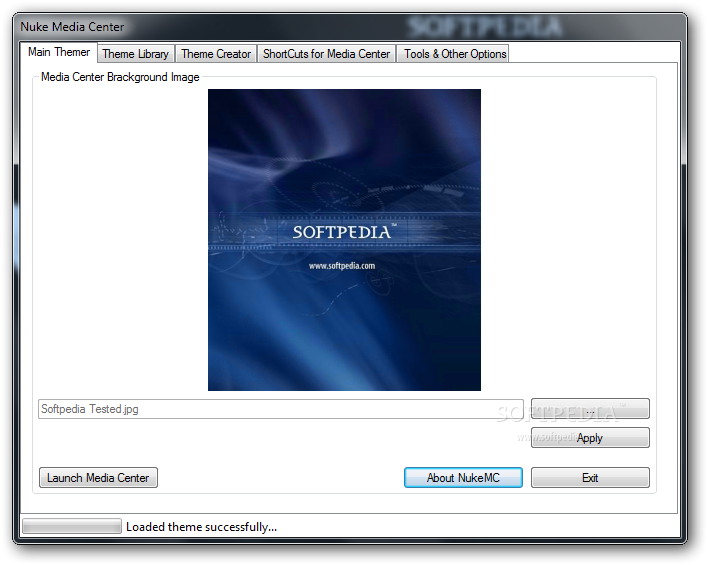Open the Theme Library tab
708x565 pixels.
point(135,54)
